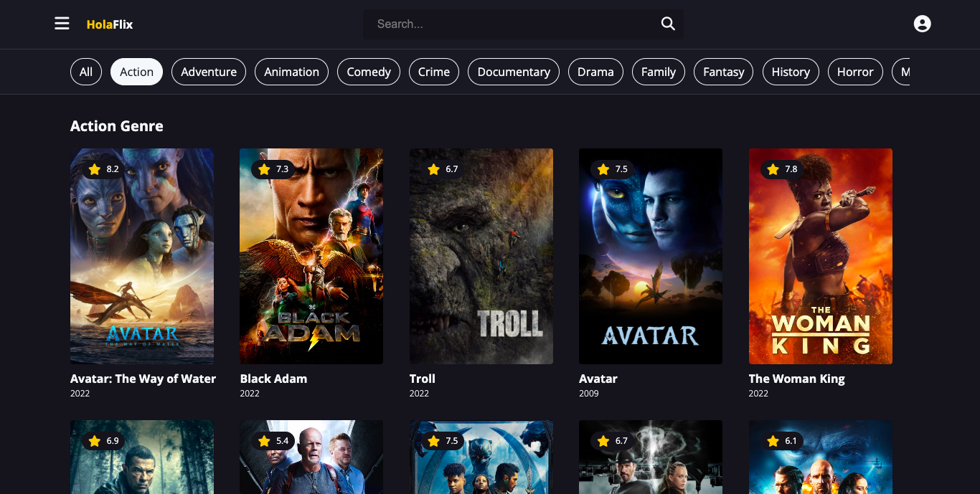Viewport: 980px width, 494px height.
Task: Choose the Comedy genre chip
Action: (369, 72)
